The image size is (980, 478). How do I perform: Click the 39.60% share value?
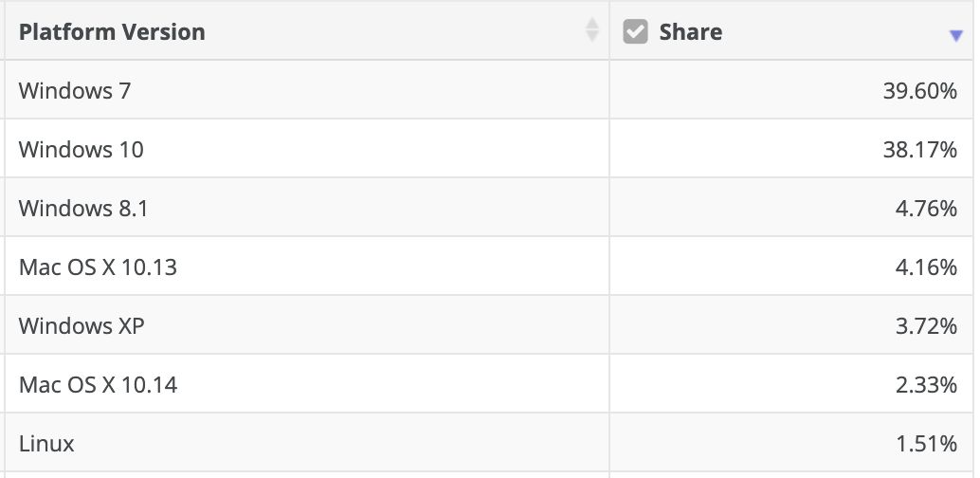[x=918, y=91]
